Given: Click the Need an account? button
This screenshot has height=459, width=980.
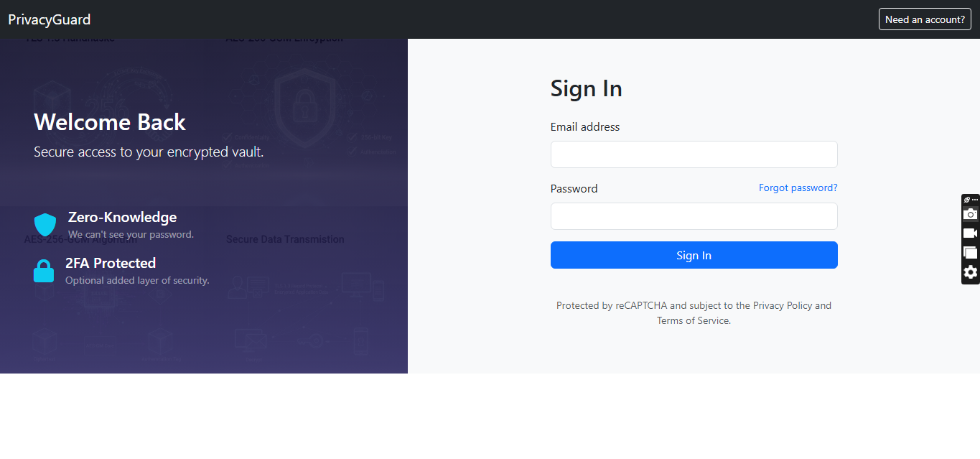Looking at the screenshot, I should 924,19.
